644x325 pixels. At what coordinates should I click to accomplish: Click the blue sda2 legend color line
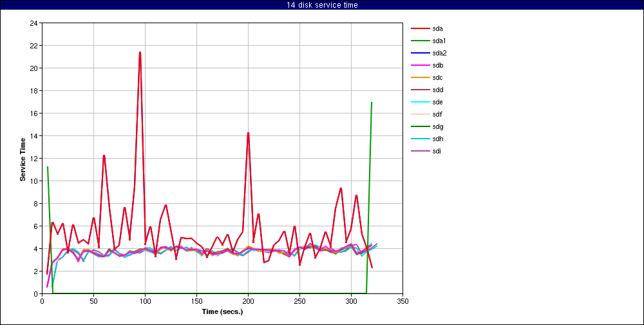[420, 53]
